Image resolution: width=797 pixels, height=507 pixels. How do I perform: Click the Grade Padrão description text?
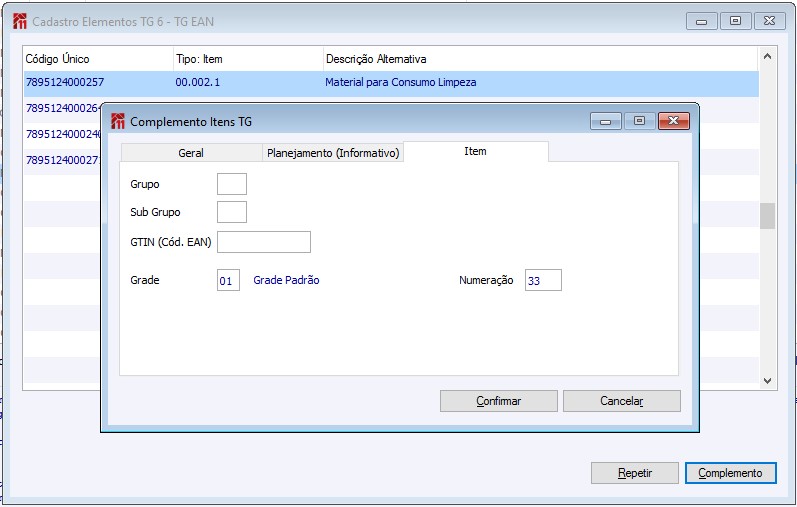286,280
